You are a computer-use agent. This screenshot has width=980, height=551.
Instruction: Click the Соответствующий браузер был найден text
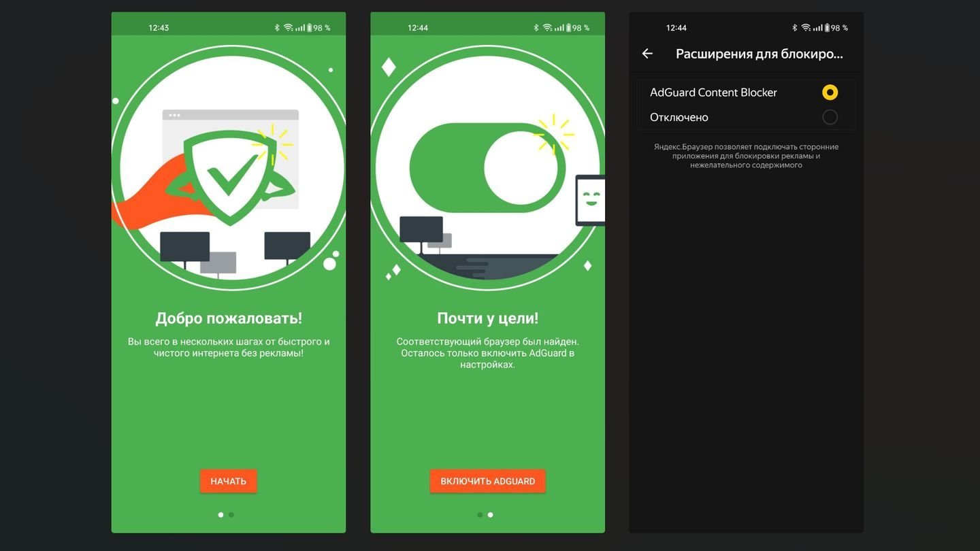point(487,353)
